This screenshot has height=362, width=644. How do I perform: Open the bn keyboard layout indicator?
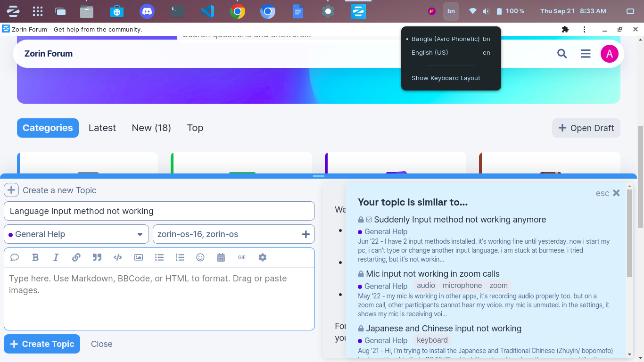click(x=451, y=11)
